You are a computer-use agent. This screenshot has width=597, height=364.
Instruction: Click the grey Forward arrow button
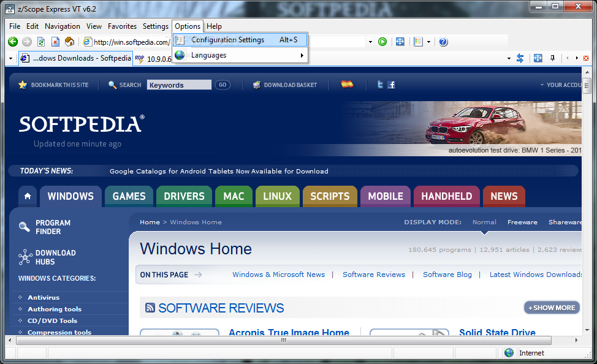click(x=26, y=42)
